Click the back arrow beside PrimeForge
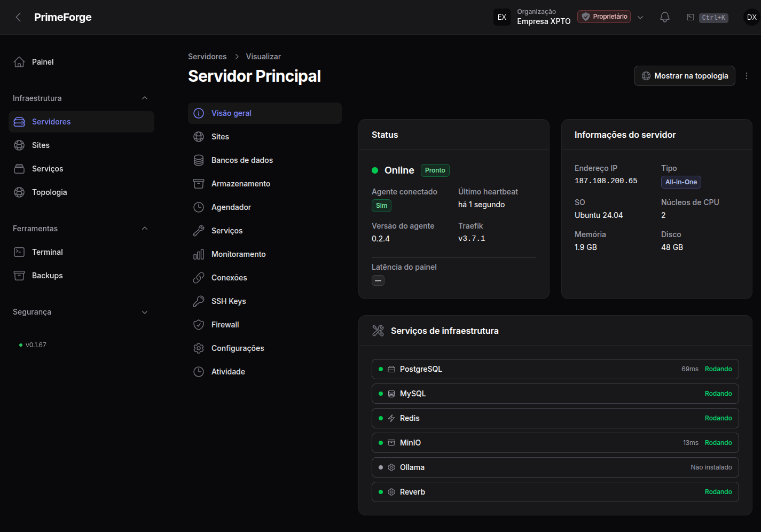Viewport: 761px width, 532px height. tap(18, 17)
